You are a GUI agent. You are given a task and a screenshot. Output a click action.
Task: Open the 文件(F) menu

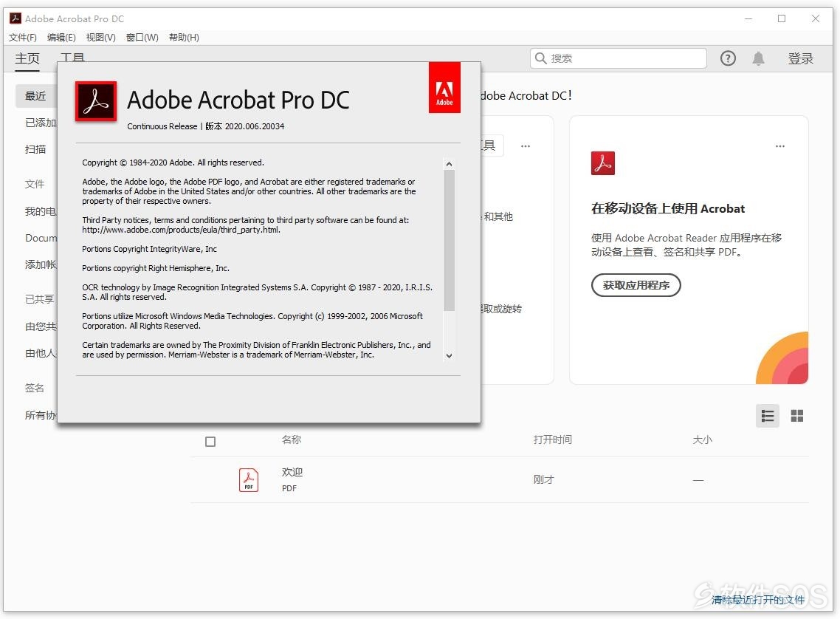point(22,37)
